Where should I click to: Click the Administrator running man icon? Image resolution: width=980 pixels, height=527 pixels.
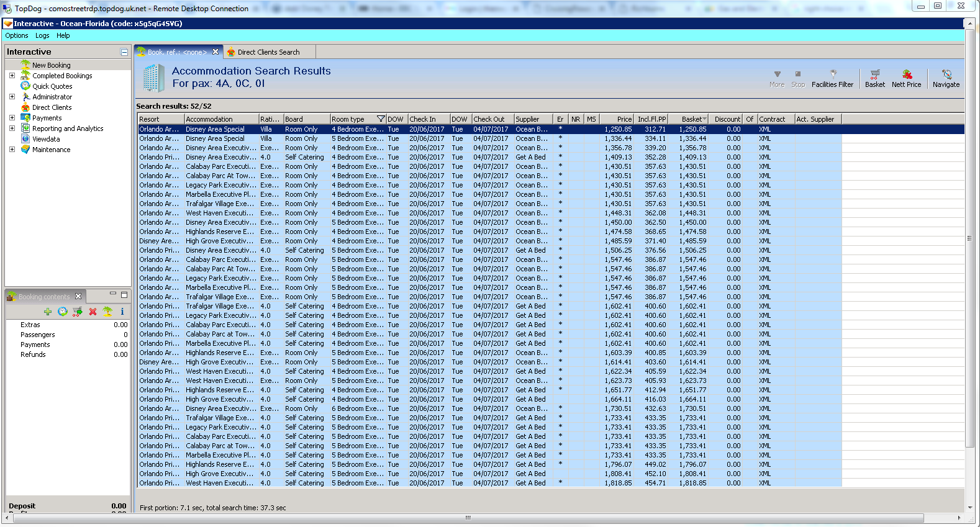pos(25,97)
